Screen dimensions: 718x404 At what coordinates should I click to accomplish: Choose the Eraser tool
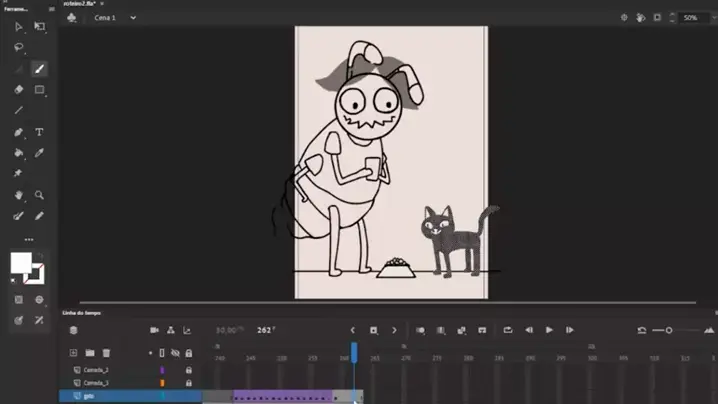[19, 90]
